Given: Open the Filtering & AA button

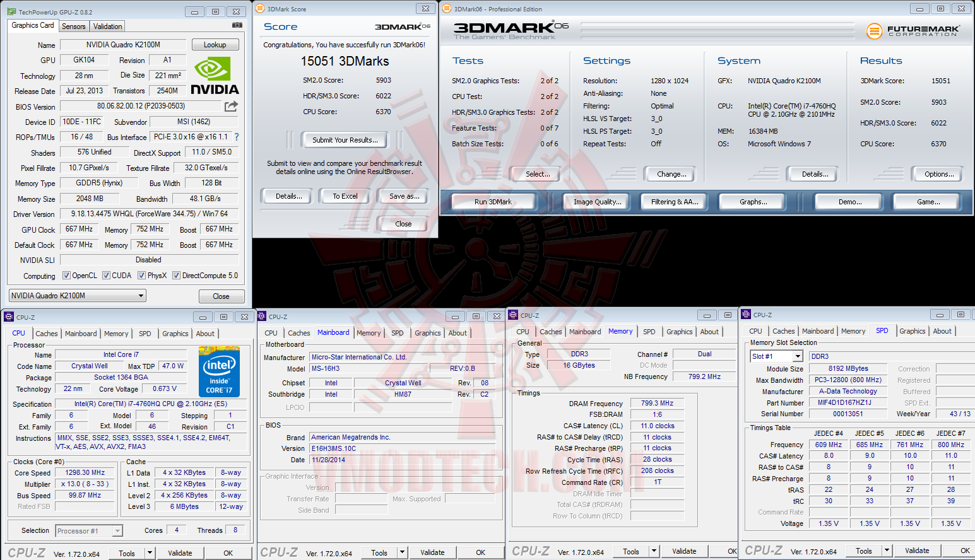Looking at the screenshot, I should tap(675, 202).
